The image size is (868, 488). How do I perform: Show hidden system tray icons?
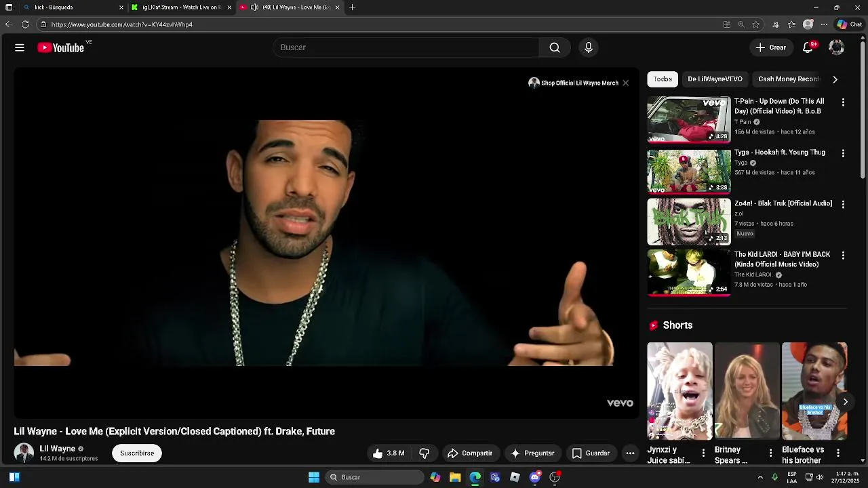pyautogui.click(x=760, y=477)
